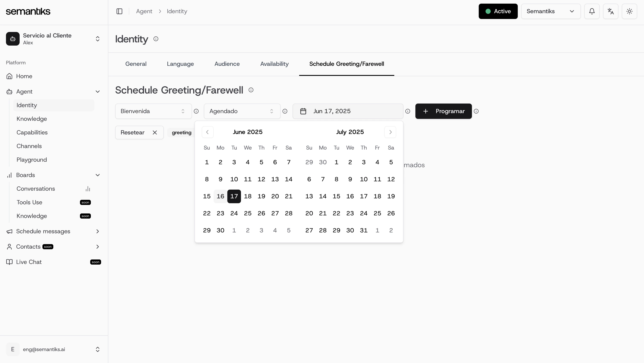Open the Agendado status dropdown
The height and width of the screenshot is (363, 644).
tap(242, 111)
